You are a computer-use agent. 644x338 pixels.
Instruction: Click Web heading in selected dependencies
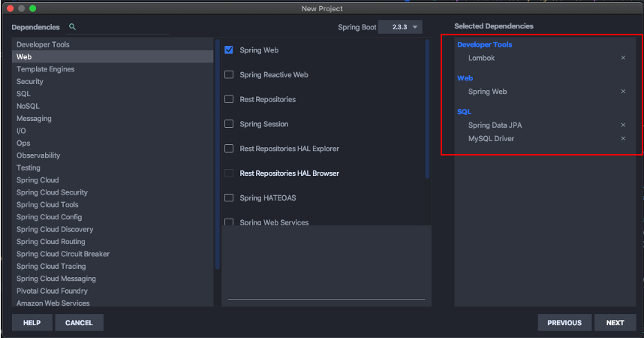465,78
